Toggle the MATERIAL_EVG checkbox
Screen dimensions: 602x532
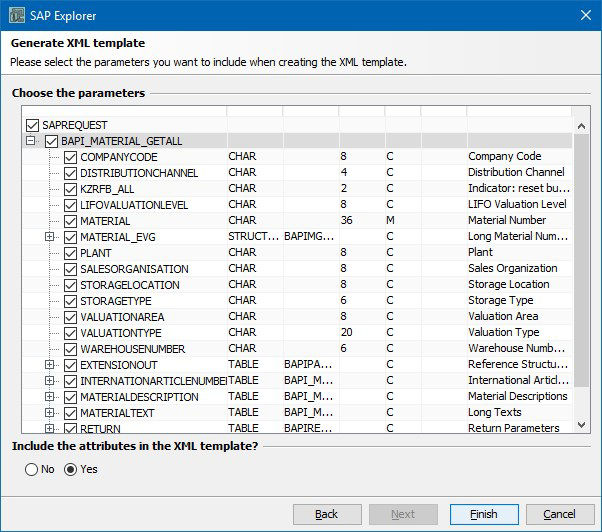point(70,237)
